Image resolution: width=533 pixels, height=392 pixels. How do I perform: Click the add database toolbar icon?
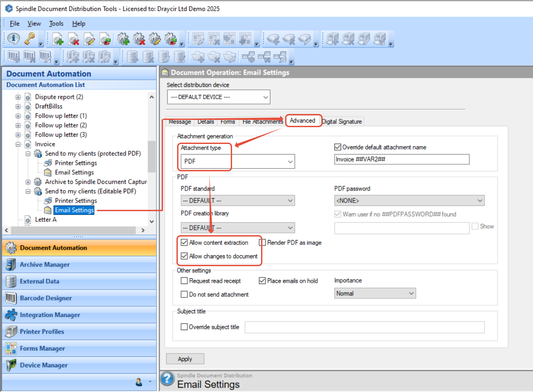click(x=132, y=57)
